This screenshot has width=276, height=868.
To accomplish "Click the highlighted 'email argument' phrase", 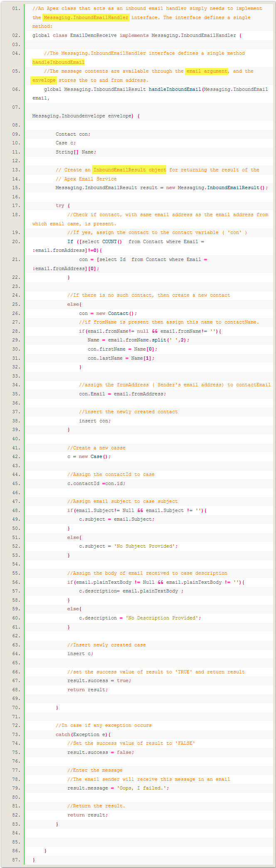I will (x=207, y=71).
